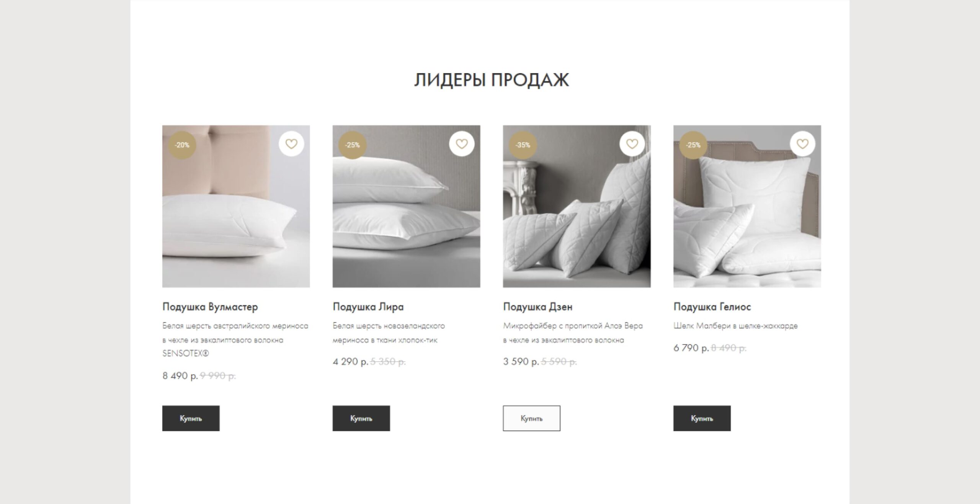This screenshot has height=504, width=980.
Task: Click the outlined Купить button for Дзен
Action: click(x=532, y=418)
